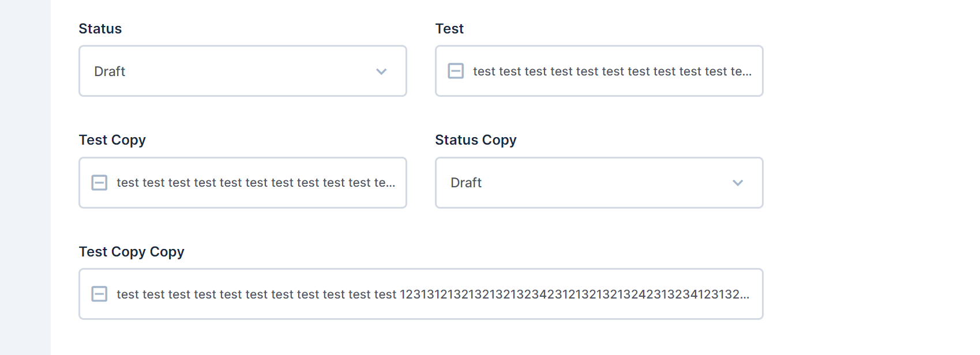Viewport: 980px width, 355px height.
Task: Click the Status Copy label
Action: tap(476, 139)
